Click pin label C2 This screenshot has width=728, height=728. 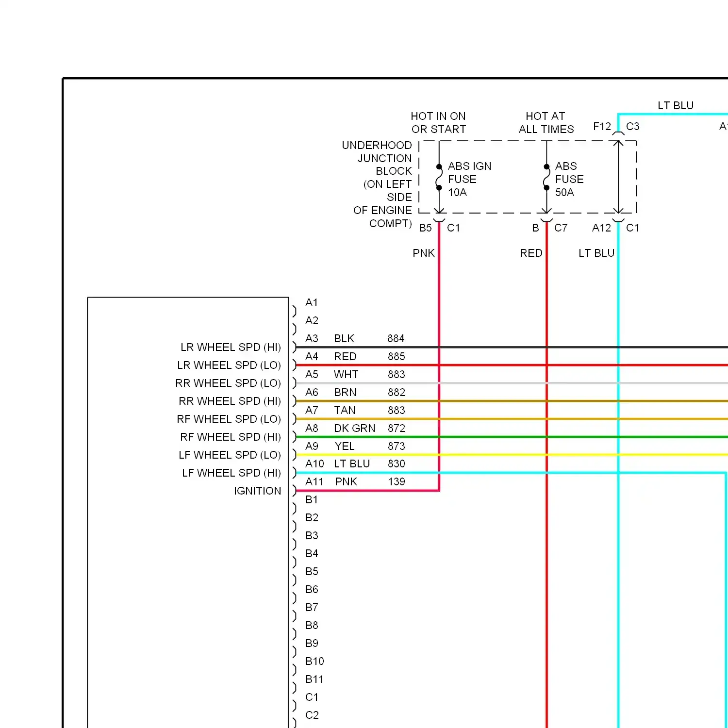[312, 715]
